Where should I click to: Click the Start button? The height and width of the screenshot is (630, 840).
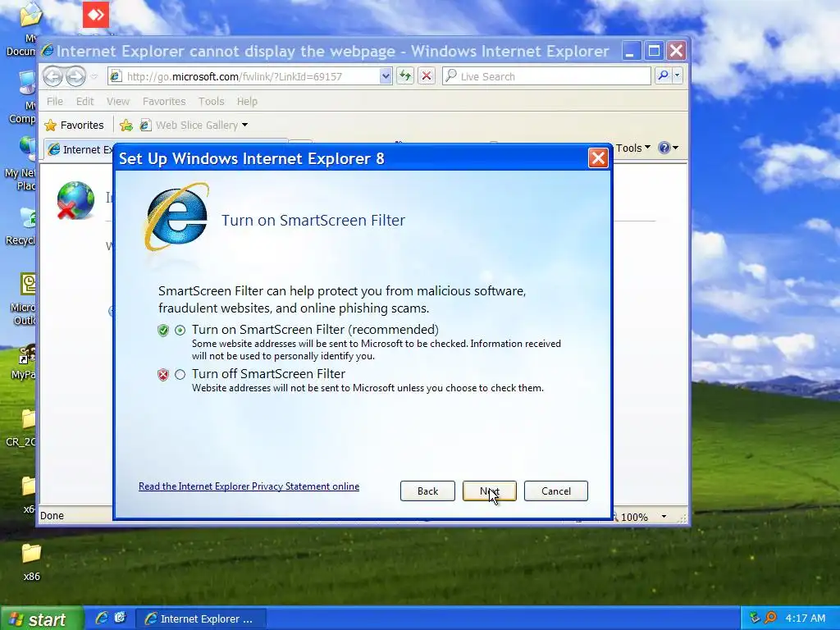(42, 619)
